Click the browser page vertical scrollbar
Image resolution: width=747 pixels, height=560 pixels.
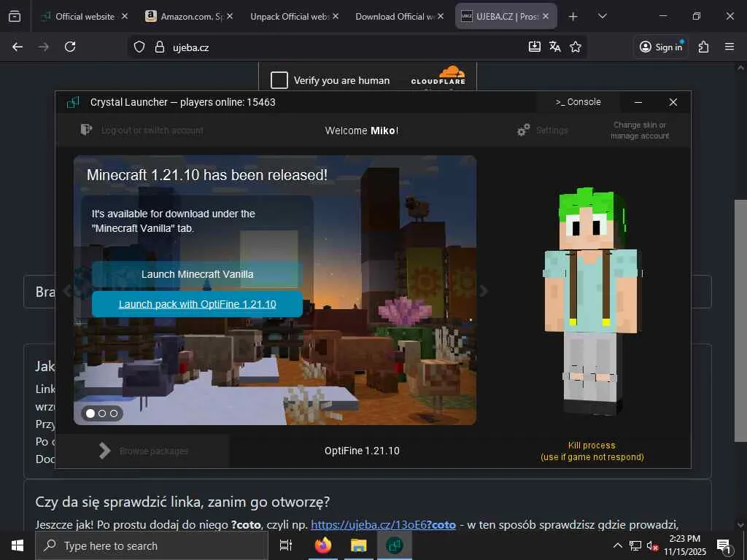click(740, 320)
